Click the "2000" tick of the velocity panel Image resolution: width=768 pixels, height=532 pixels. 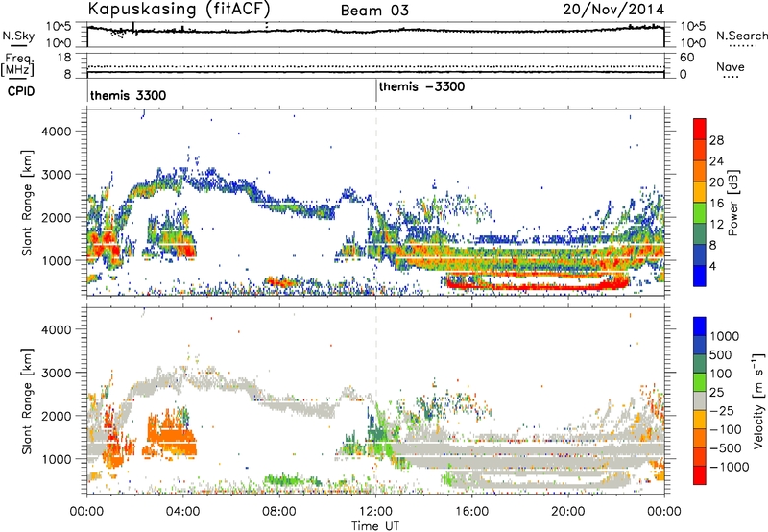tap(56, 416)
